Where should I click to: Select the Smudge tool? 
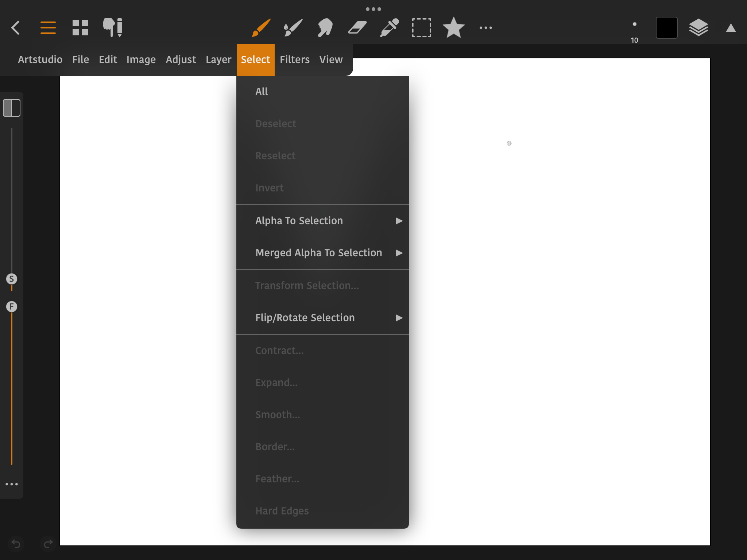pyautogui.click(x=325, y=28)
